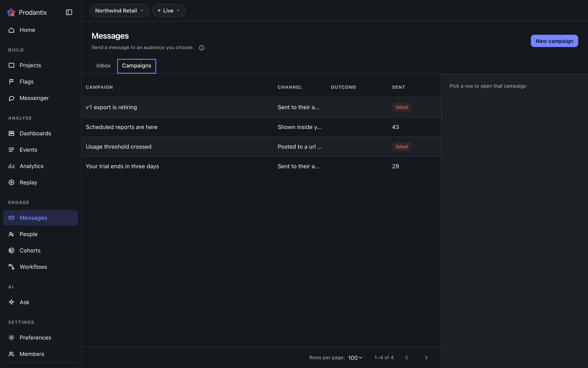The width and height of the screenshot is (588, 368).
Task: Click the sent count 29
Action: pyautogui.click(x=395, y=166)
